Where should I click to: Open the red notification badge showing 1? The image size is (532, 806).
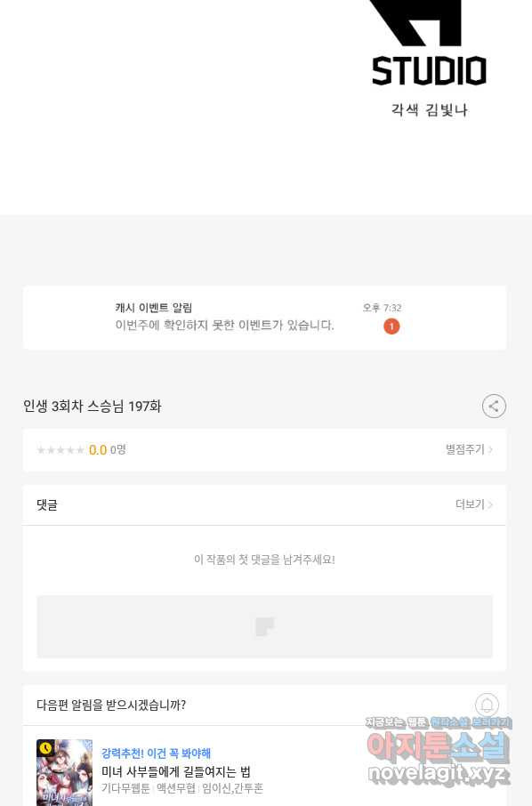pos(391,326)
